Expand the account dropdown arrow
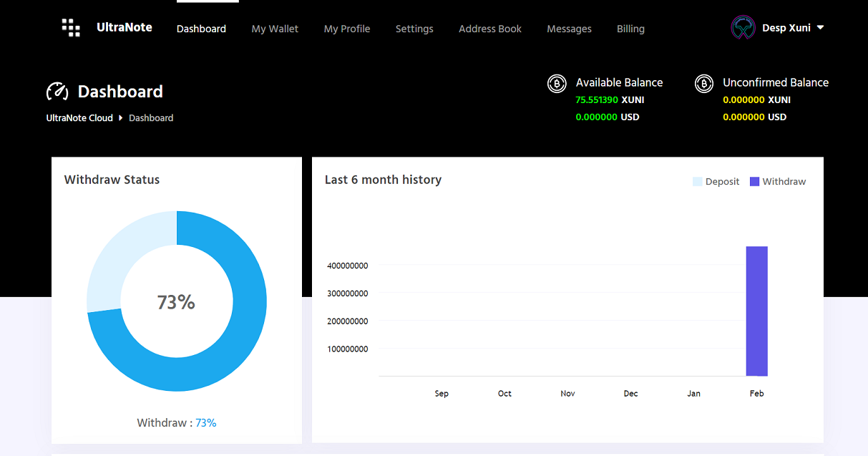 (x=820, y=28)
